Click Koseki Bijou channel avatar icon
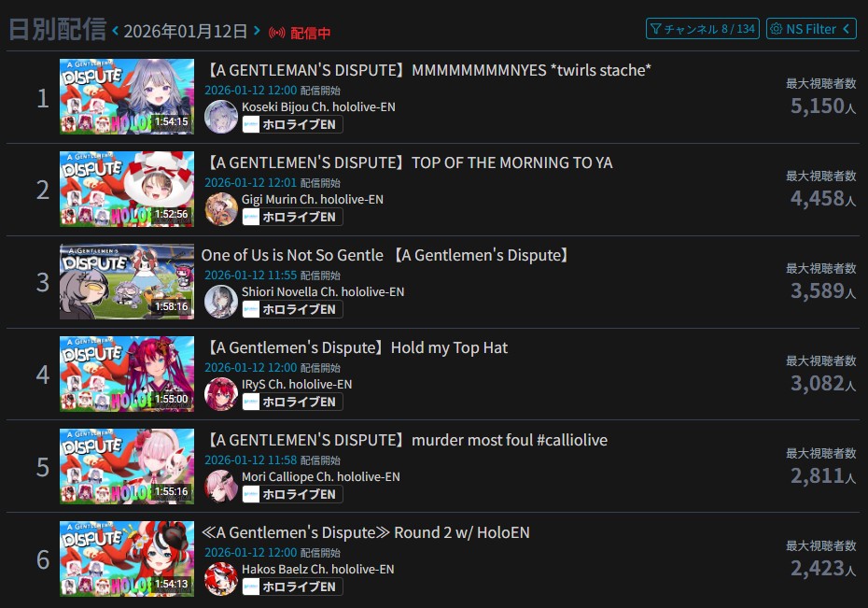 coord(221,117)
